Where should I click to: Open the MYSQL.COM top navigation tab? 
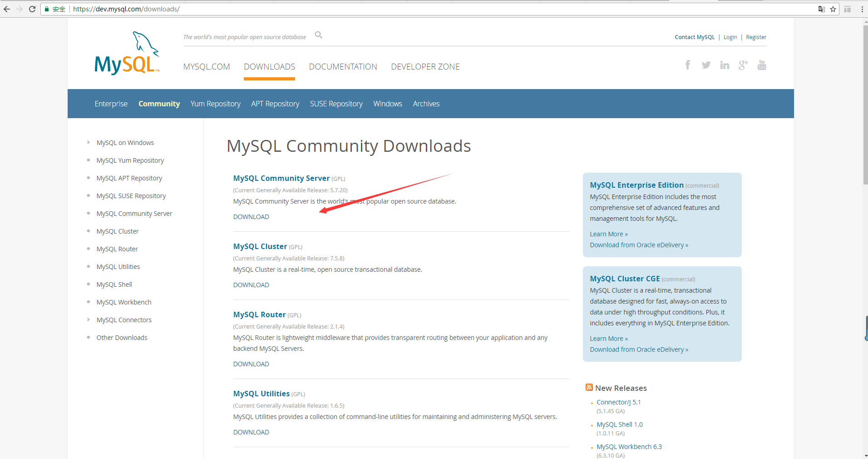pyautogui.click(x=207, y=67)
